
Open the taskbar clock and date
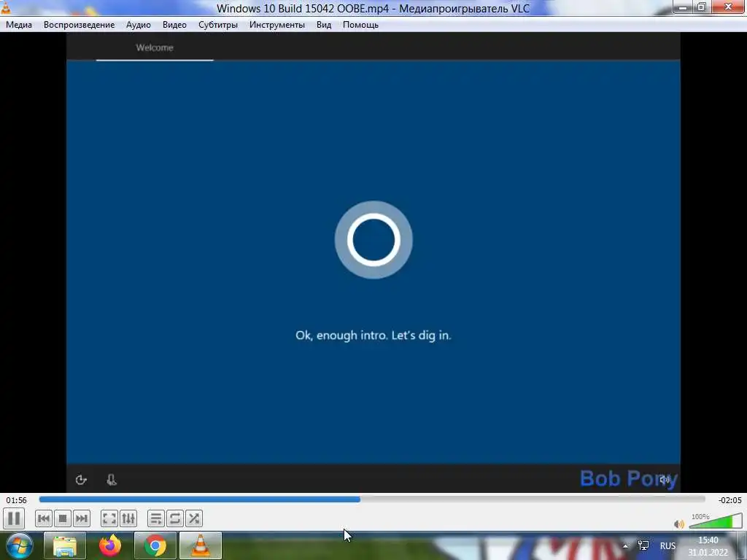point(708,546)
